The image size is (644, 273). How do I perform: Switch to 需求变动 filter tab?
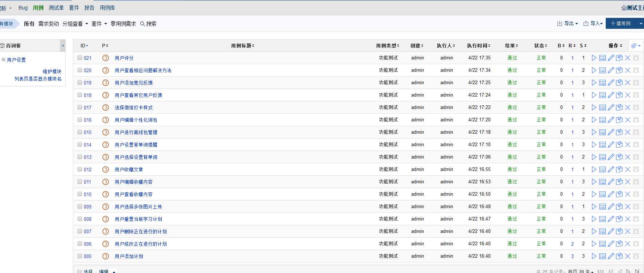48,24
